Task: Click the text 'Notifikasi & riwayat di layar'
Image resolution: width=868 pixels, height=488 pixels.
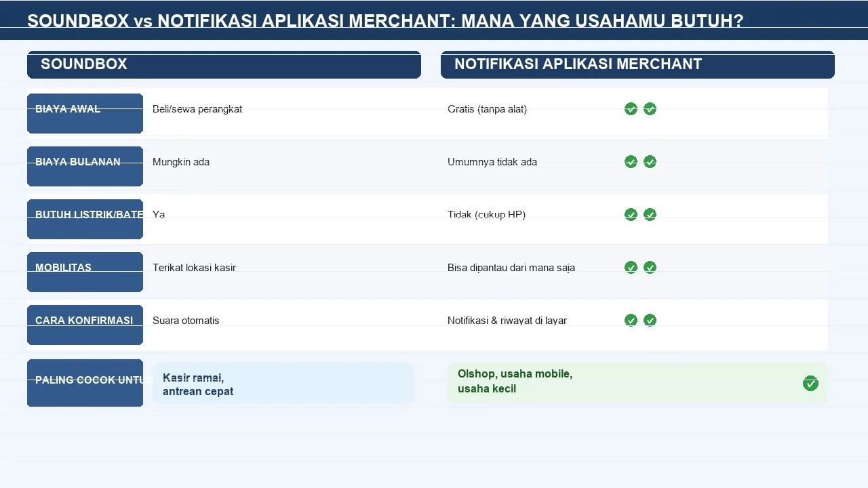Action: [x=507, y=320]
